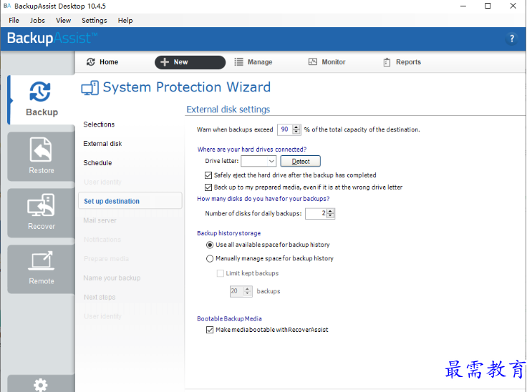Open the Help menu
Screen dimensions: 532x392
(x=125, y=20)
